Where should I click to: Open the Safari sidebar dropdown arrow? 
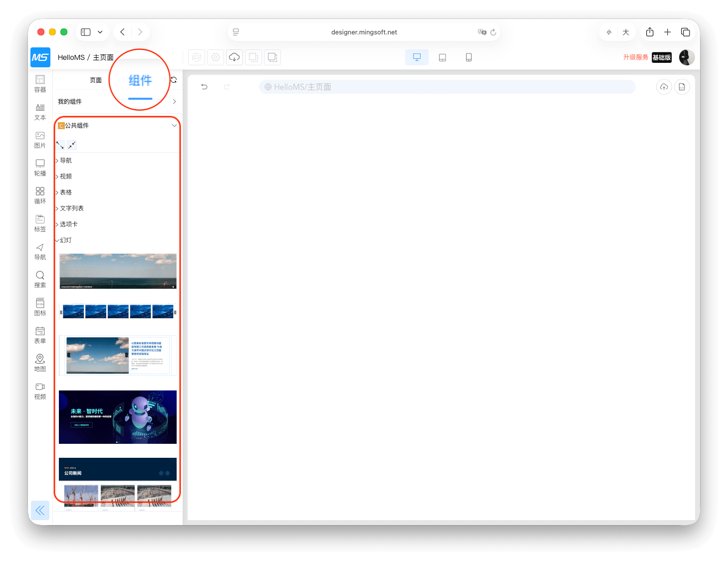[x=100, y=32]
